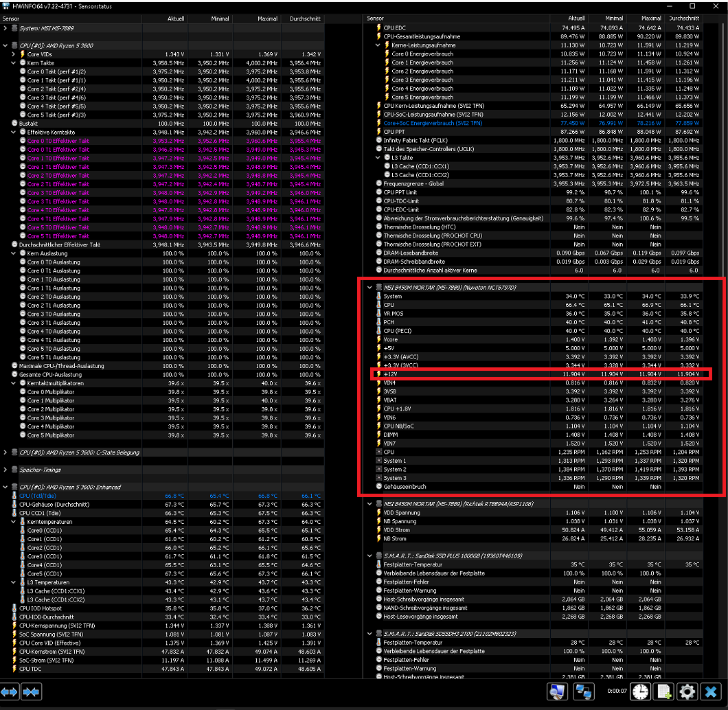Click the HWiNFO64 title bar app icon

pos(5,6)
